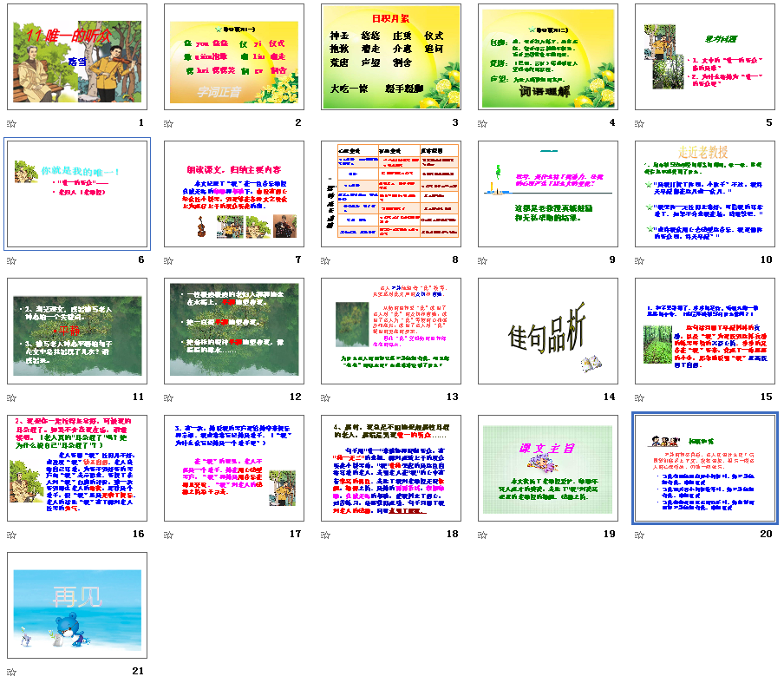Click the transition star under slide 18
This screenshot has height=683, width=784.
tap(326, 534)
